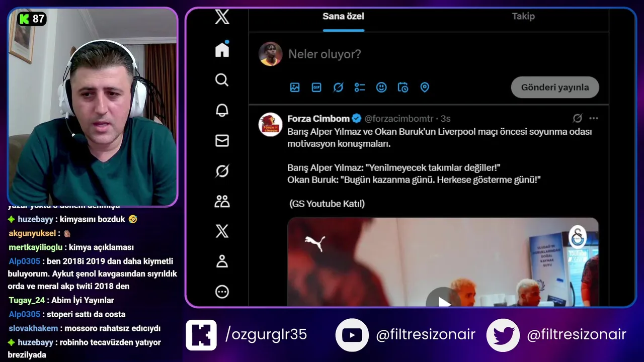Image resolution: width=644 pixels, height=362 pixels.
Task: Click tweet text '(GS Youtube Katıl)'
Action: (x=327, y=204)
